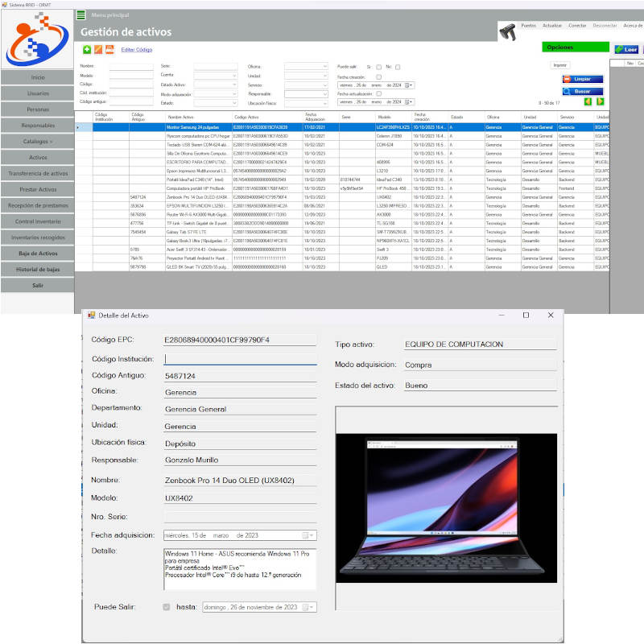
Task: Open Transferencia de activos in sidebar
Action: tap(38, 174)
